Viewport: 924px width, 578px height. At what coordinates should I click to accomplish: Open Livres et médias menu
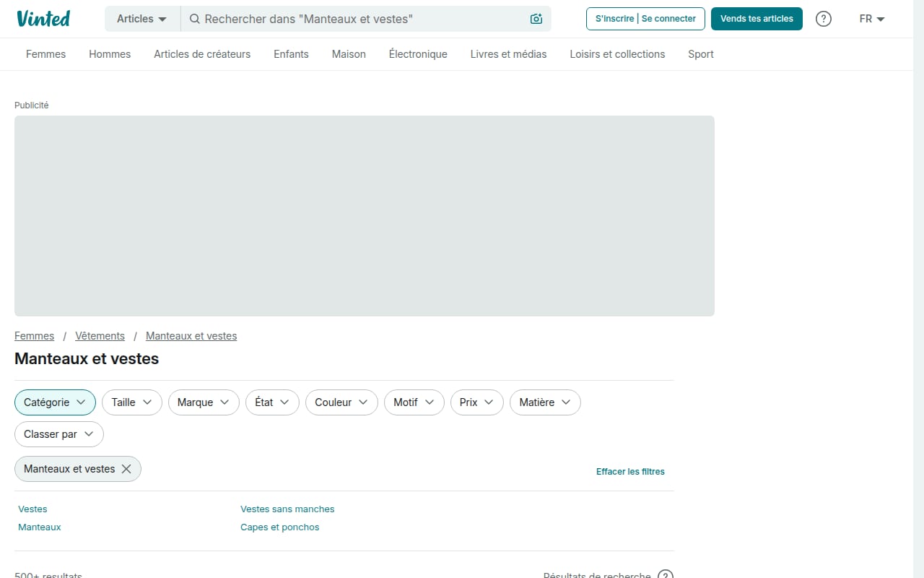coord(508,54)
